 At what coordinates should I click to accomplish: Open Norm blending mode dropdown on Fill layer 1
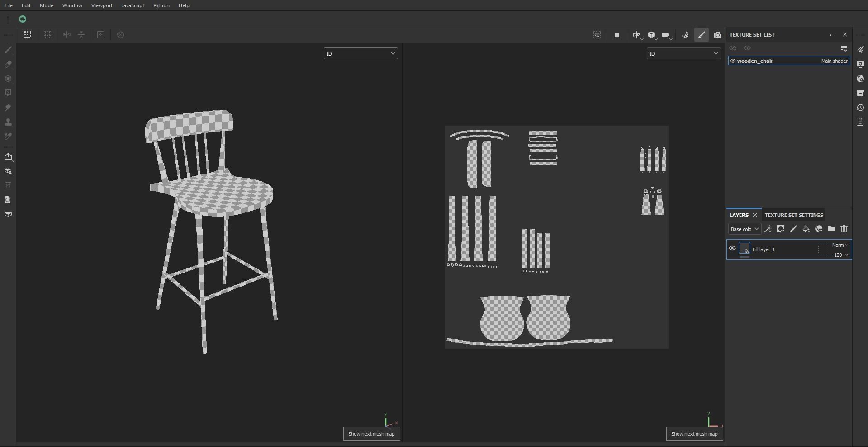(840, 245)
